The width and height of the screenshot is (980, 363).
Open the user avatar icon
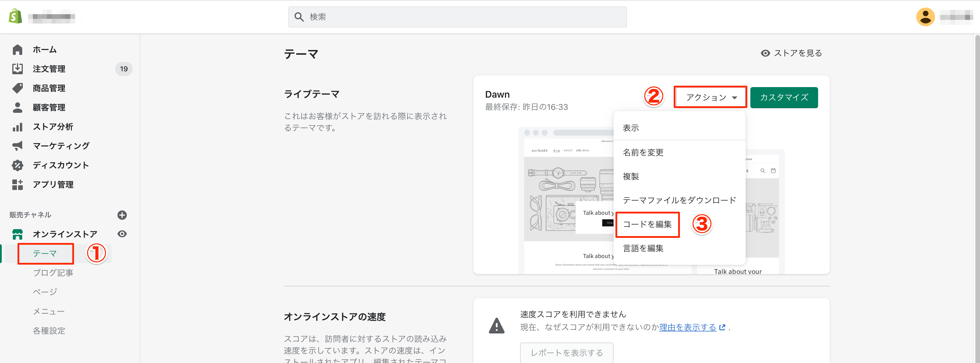925,17
